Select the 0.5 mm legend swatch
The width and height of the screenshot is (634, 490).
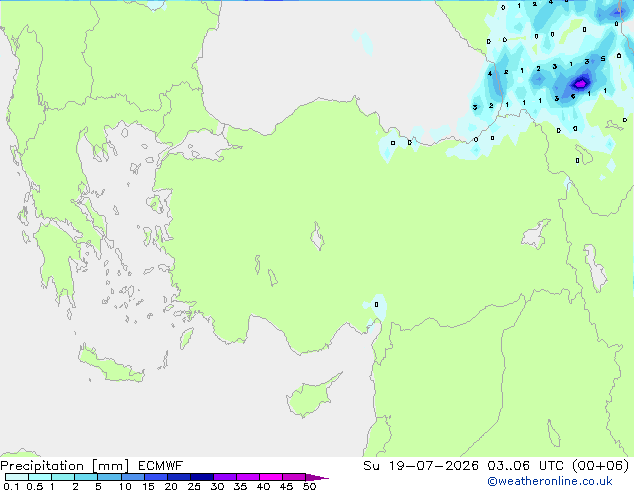pyautogui.click(x=40, y=477)
